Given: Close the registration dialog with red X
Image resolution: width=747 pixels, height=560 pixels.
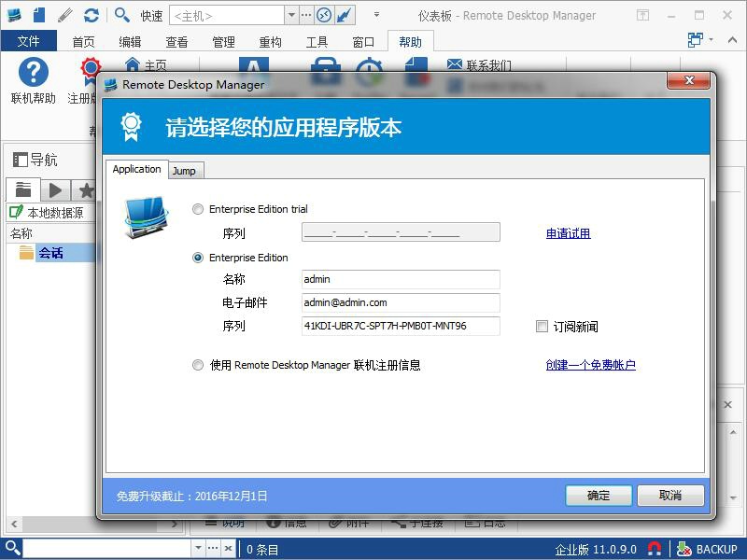Looking at the screenshot, I should tap(689, 80).
